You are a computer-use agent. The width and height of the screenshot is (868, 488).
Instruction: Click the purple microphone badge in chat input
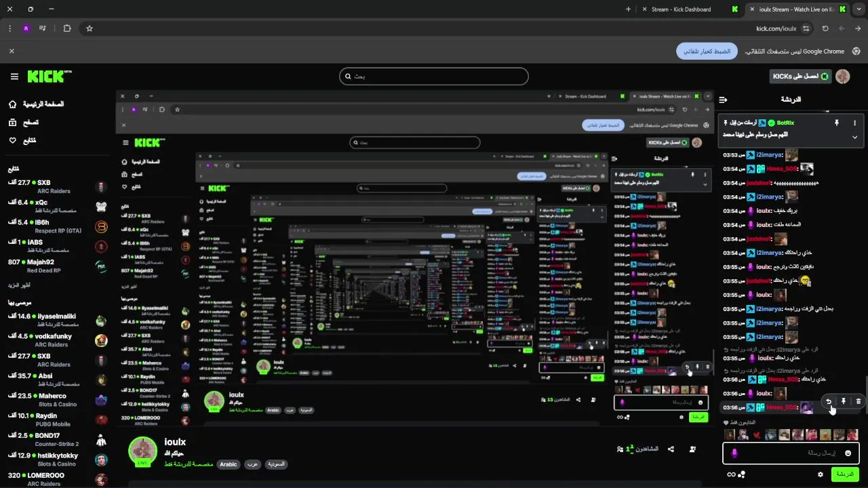pyautogui.click(x=733, y=453)
